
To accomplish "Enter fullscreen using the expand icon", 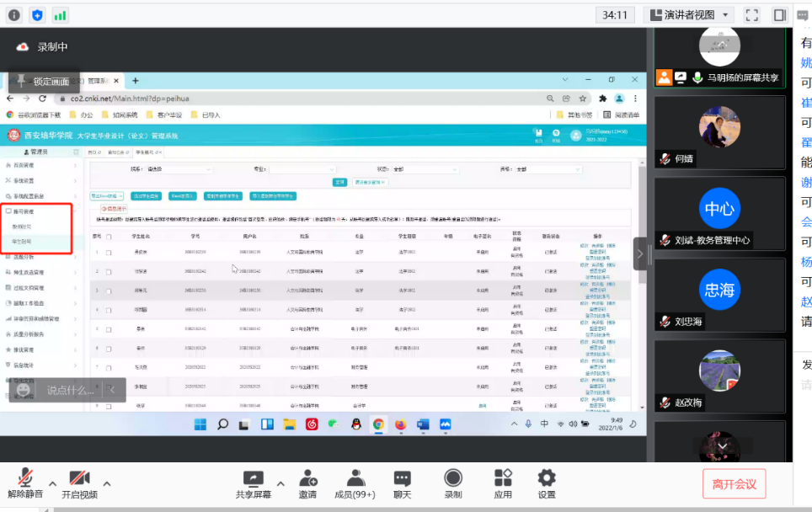I will (752, 15).
